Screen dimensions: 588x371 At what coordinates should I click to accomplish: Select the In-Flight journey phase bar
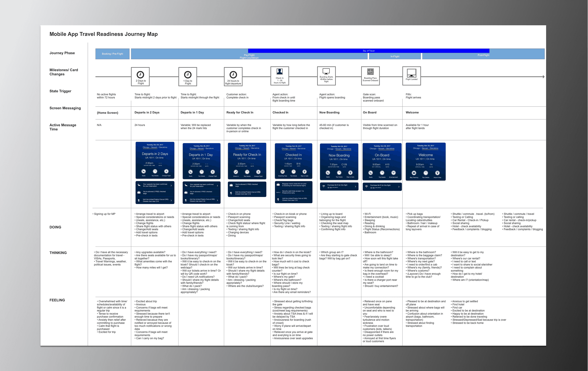pos(395,56)
